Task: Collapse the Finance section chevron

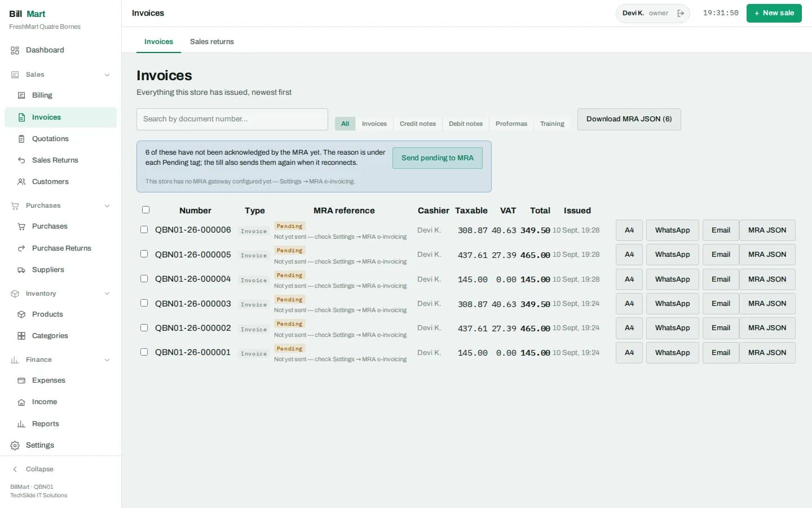Action: click(107, 360)
